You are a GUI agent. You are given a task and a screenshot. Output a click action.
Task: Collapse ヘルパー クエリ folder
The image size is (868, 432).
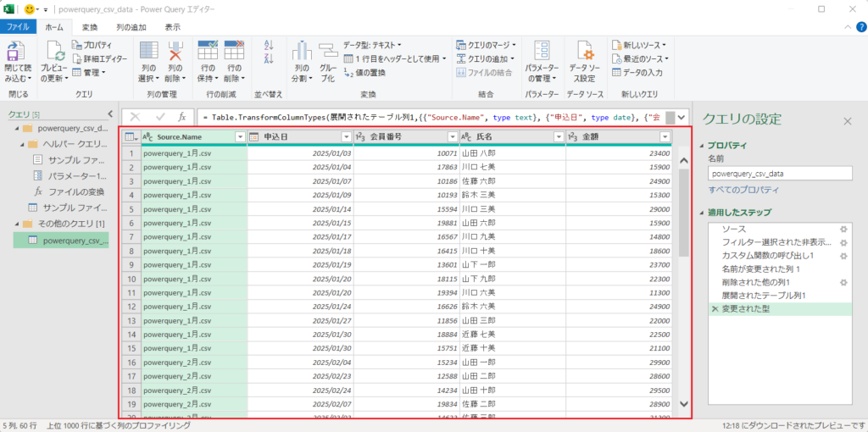coord(22,144)
